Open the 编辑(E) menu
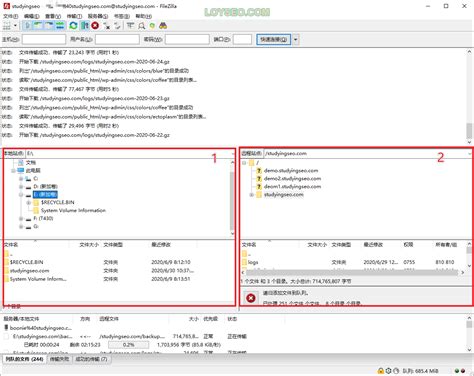Viewport: 474px width, 376px height. click(32, 16)
